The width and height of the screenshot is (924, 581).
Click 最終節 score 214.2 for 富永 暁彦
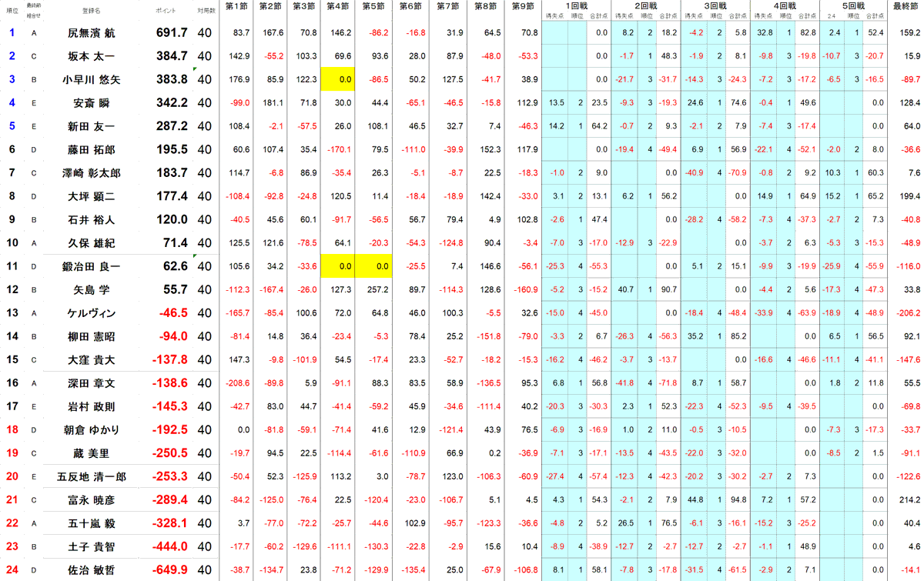[x=909, y=500]
